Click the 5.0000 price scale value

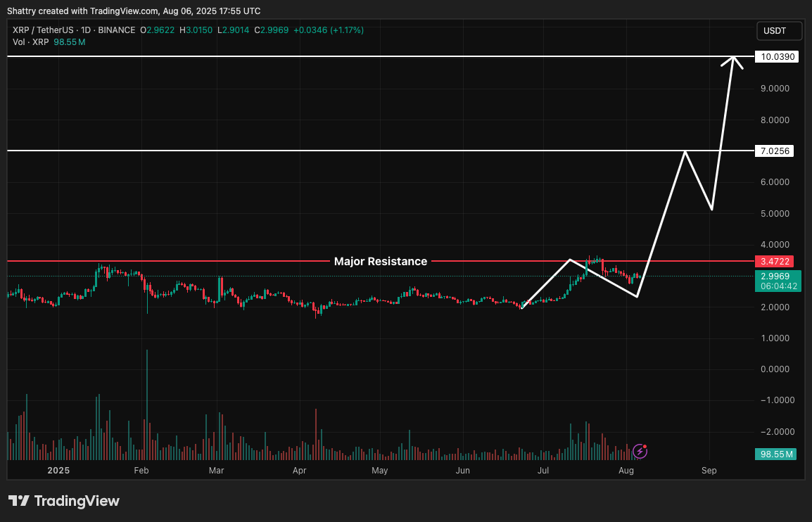(x=774, y=213)
